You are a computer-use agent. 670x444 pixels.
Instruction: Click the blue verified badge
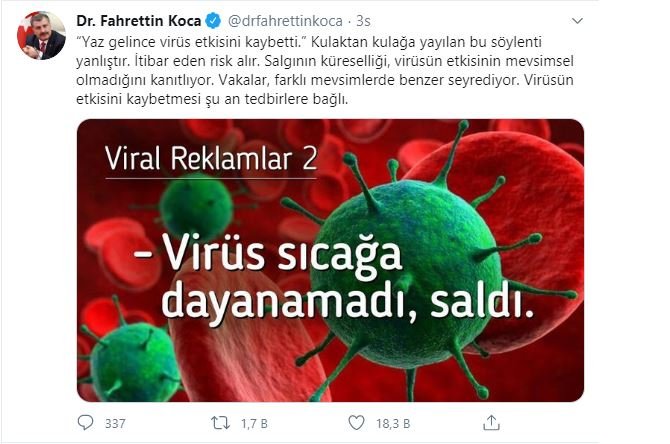tap(213, 21)
